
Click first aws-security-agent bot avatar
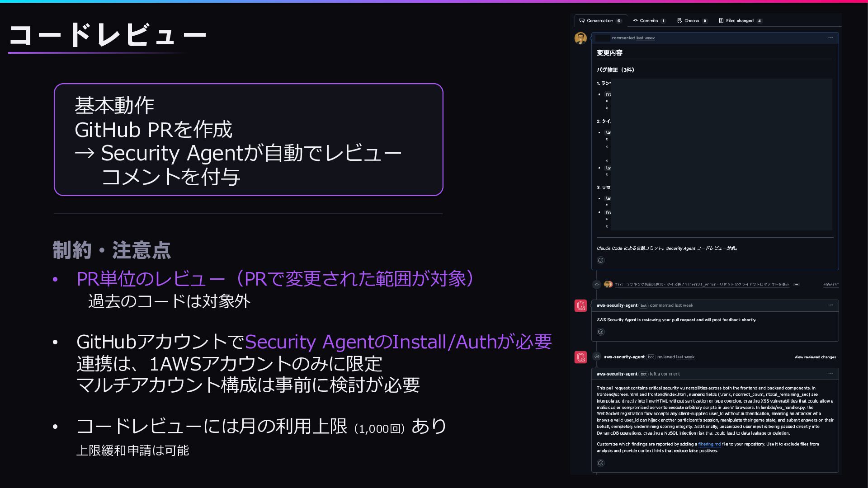580,306
